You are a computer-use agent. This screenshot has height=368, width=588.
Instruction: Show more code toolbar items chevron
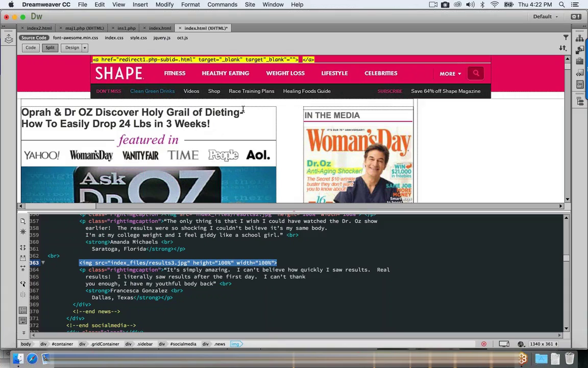coord(23,333)
